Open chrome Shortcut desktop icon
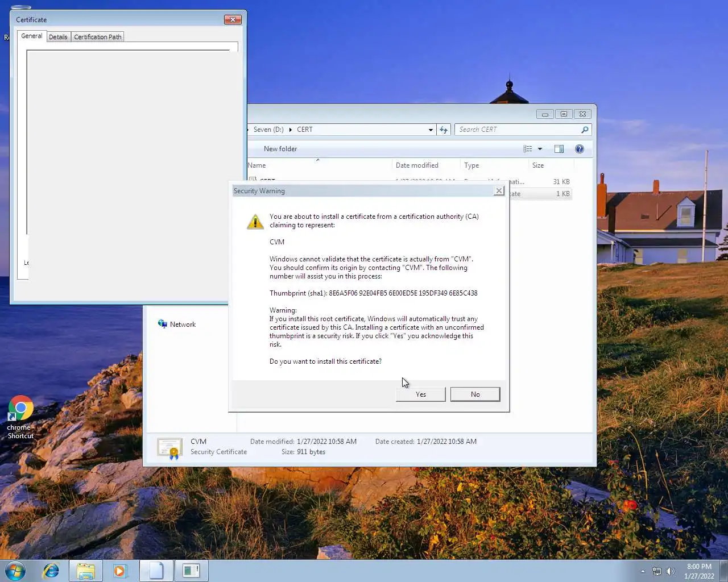Viewport: 728px width, 582px height. click(20, 417)
